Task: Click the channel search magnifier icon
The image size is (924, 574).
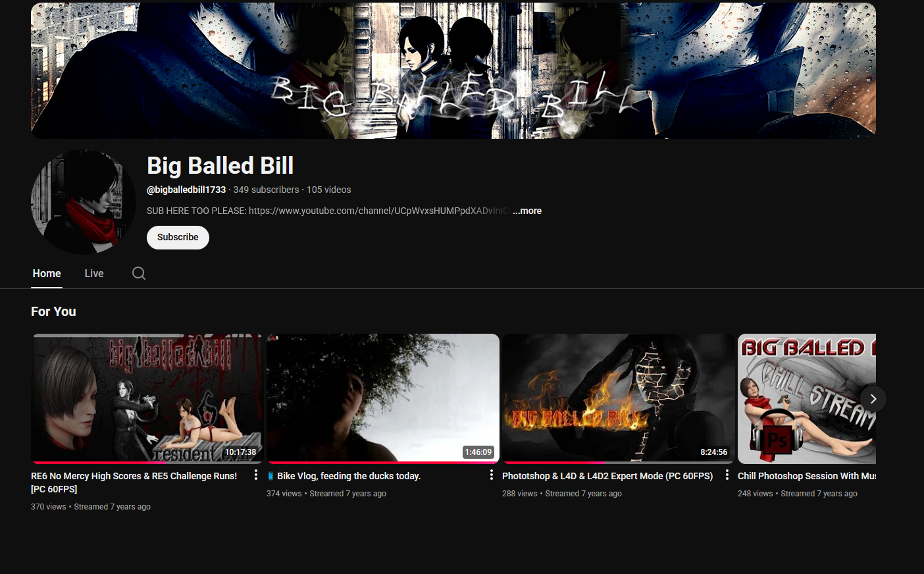Action: pos(138,273)
